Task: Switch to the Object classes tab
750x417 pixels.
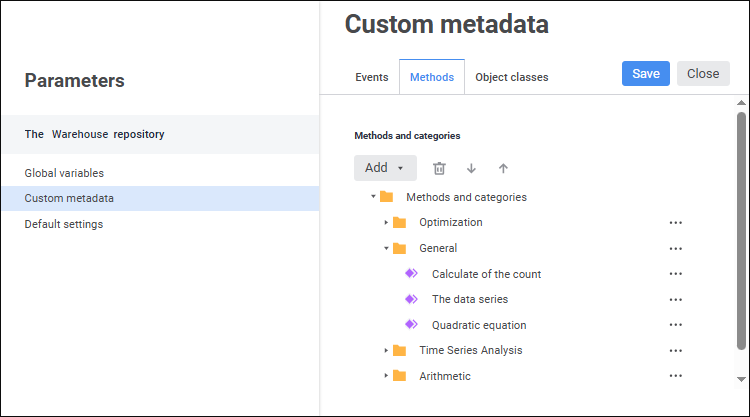Action: click(x=511, y=77)
